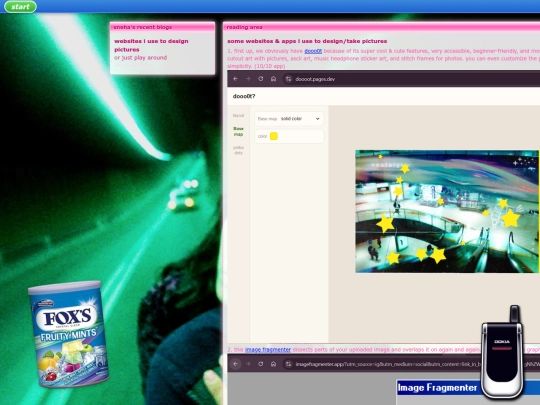Click forward arrow beside imagefragmenter.app address
The height and width of the screenshot is (405, 540).
point(248,364)
